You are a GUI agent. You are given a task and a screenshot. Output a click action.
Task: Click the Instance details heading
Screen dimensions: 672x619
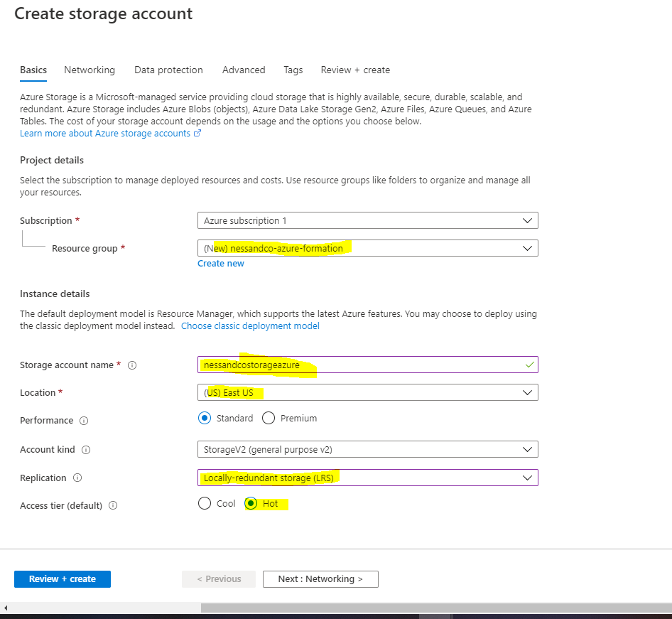(55, 294)
